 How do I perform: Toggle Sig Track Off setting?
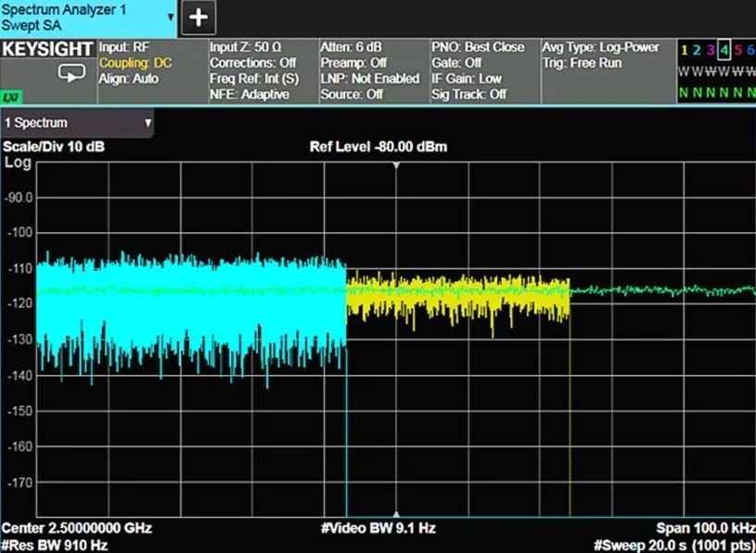click(468, 94)
